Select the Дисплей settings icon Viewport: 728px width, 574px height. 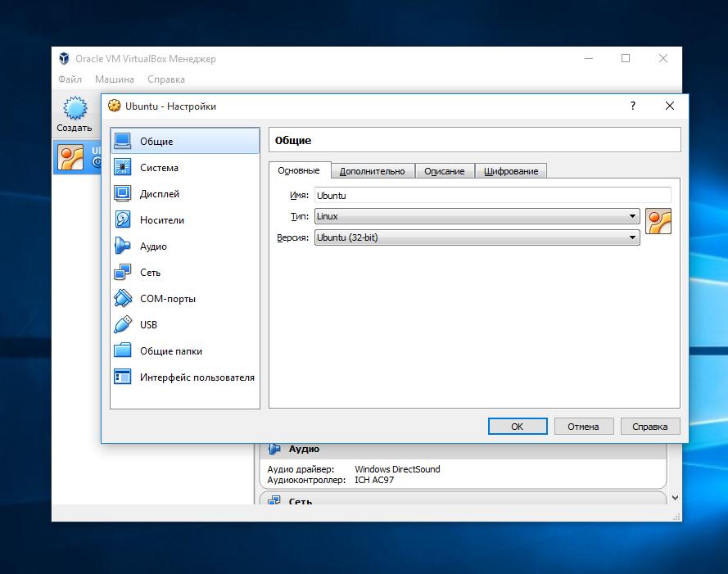(x=123, y=194)
